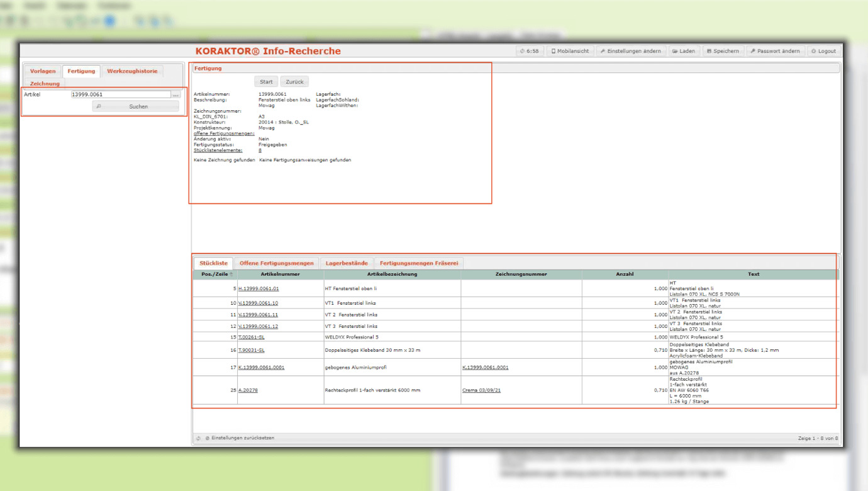Open article lookup with ellipsis button
Viewport: 868px width, 491px height.
pos(176,95)
